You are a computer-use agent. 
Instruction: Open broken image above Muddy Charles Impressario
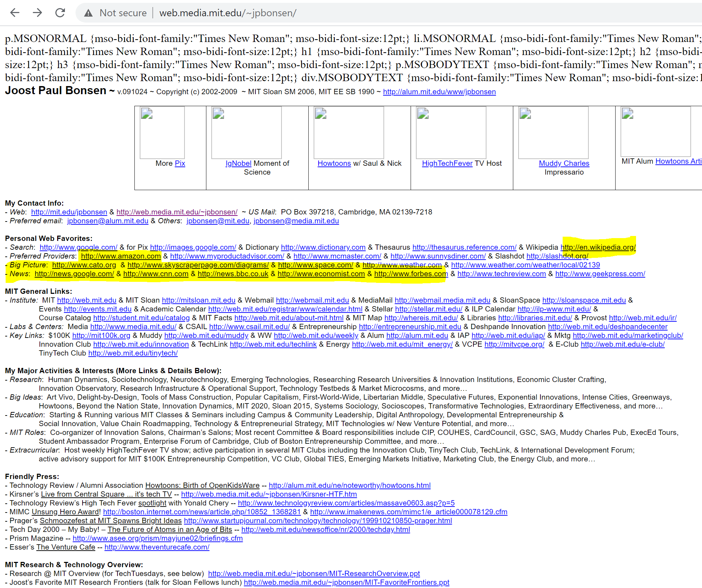(553, 133)
